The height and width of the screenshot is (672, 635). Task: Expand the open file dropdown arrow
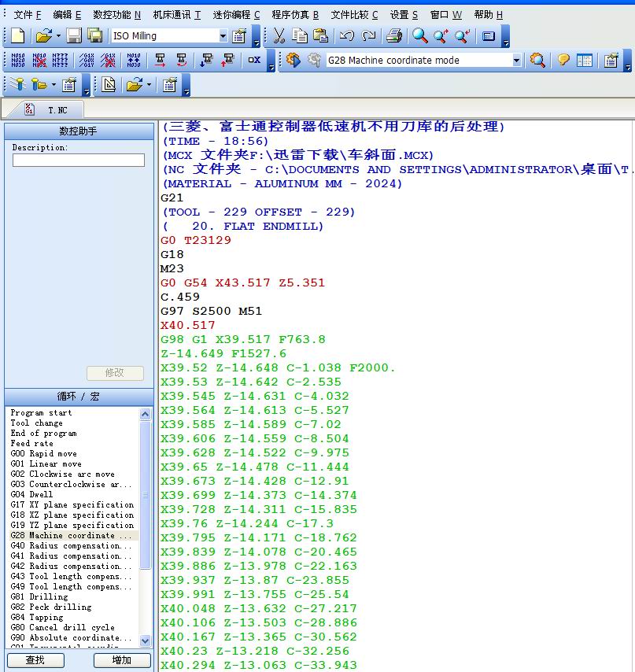(58, 36)
